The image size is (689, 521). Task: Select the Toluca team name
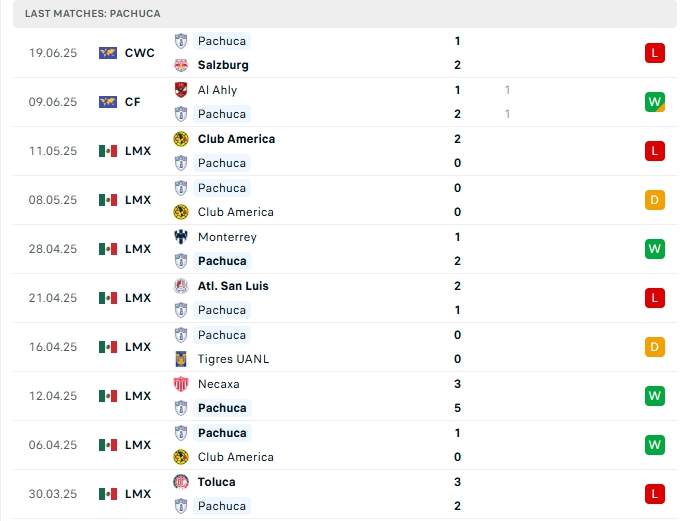tap(217, 482)
